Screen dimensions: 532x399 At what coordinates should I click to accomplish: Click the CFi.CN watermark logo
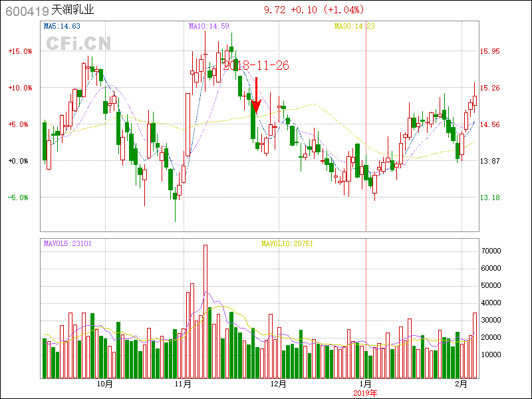78,43
